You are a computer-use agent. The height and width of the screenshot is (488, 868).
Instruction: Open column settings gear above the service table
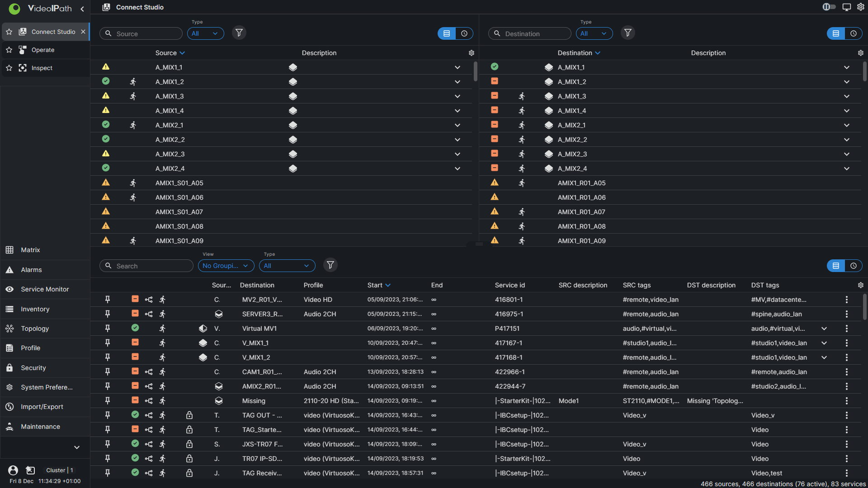pyautogui.click(x=861, y=285)
